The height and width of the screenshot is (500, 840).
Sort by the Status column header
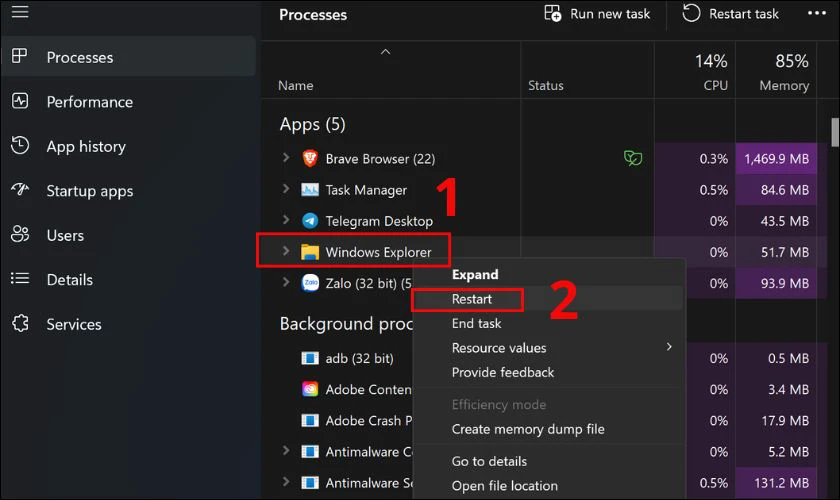[x=545, y=85]
